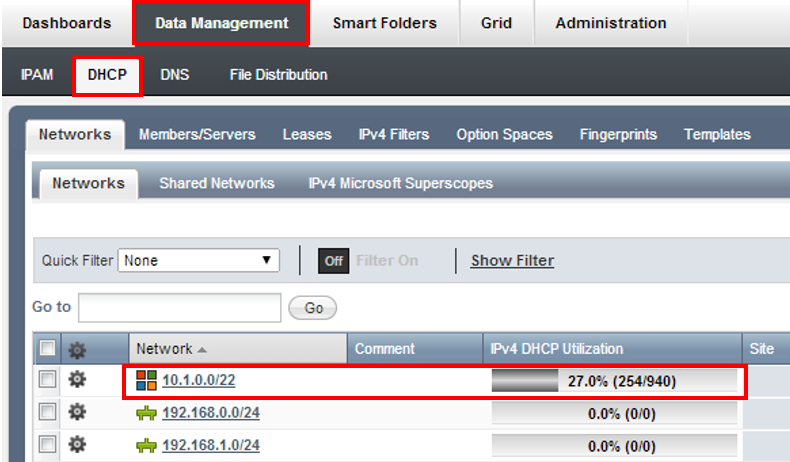This screenshot has width=790, height=462.
Task: Tick the checkbox for 192.168.0.0/24
Action: pos(47,413)
